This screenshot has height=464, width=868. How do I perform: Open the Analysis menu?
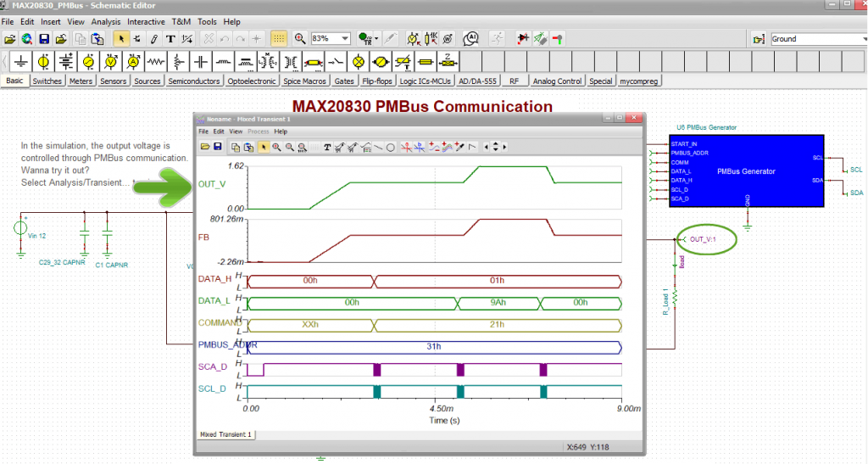click(106, 20)
